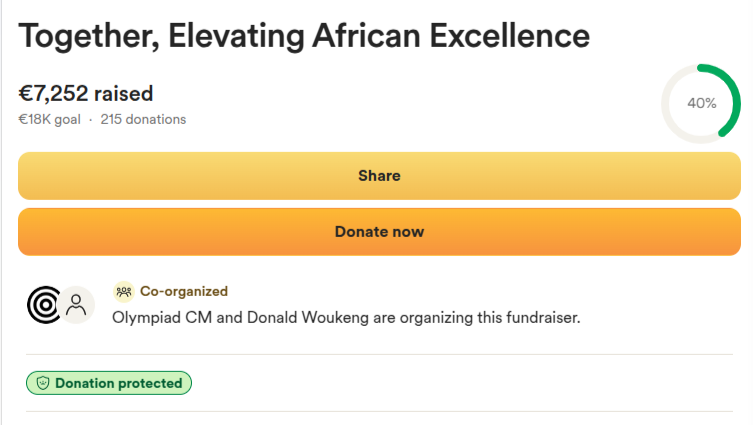The image size is (753, 425).
Task: Click the shield icon in Donation protected
Action: tap(43, 383)
